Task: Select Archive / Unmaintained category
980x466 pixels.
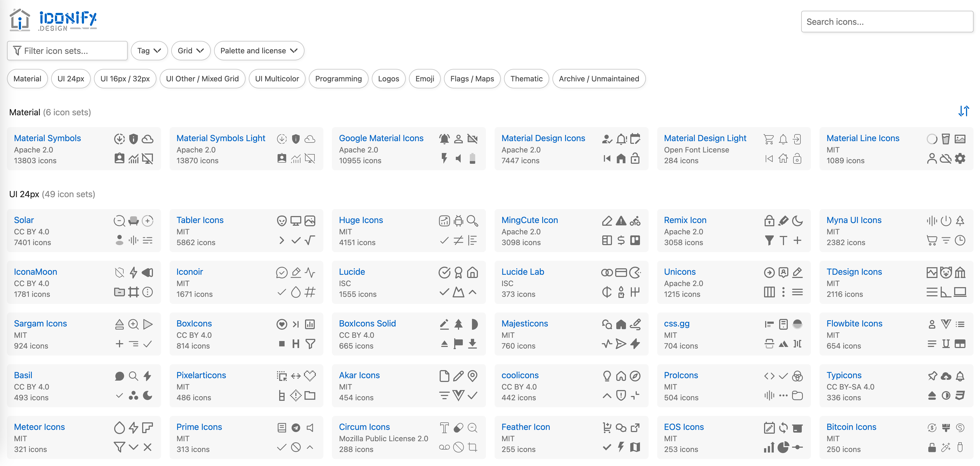Action: pyautogui.click(x=599, y=79)
